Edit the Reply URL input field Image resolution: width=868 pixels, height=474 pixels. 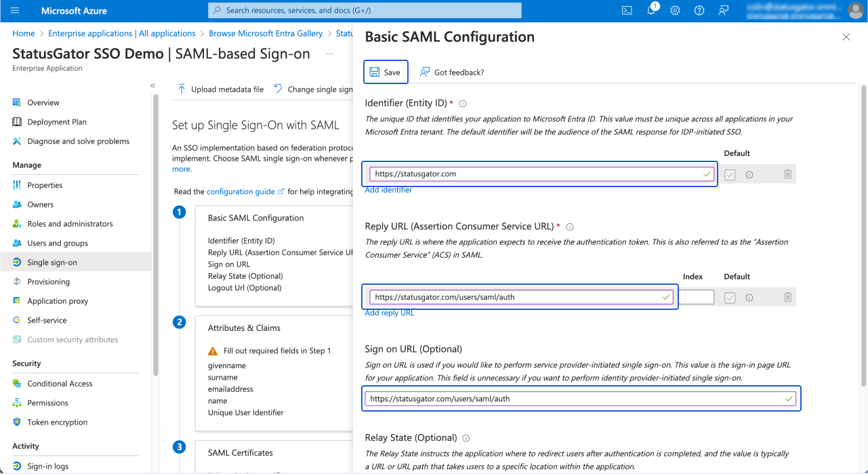click(521, 297)
